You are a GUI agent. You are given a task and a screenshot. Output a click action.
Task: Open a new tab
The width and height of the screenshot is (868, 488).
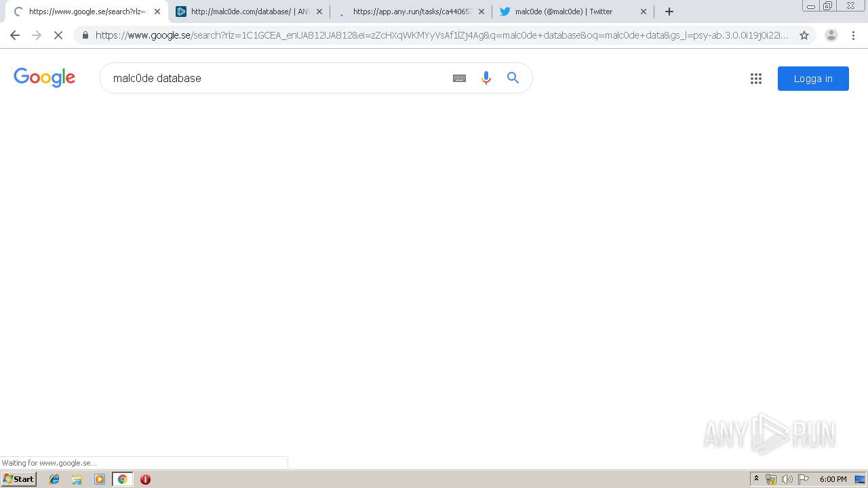coord(669,12)
